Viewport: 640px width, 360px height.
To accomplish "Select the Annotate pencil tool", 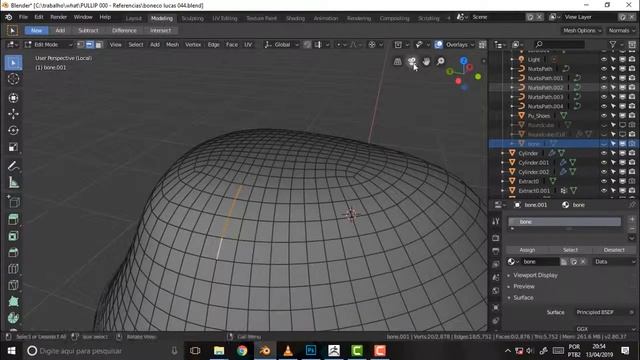I will click(x=13, y=166).
